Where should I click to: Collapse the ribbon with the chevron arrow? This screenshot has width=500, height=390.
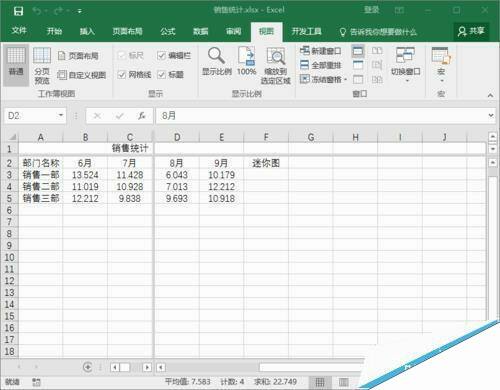click(x=490, y=95)
